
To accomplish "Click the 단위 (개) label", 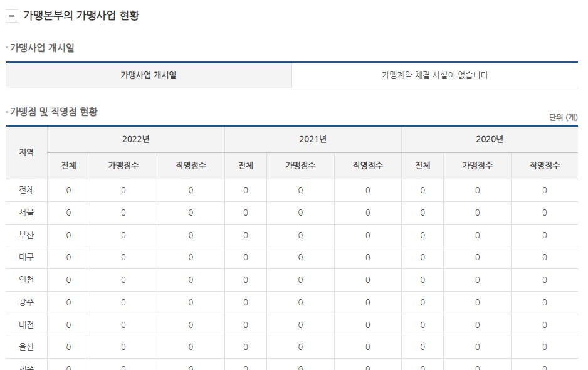I will 564,117.
